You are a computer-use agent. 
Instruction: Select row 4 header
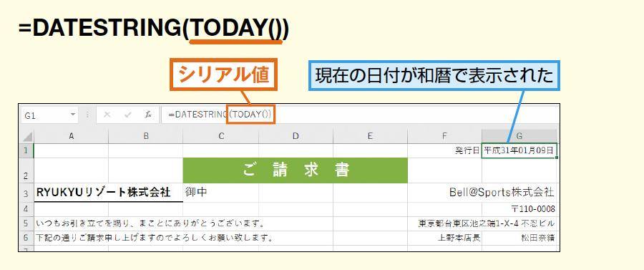point(26,209)
